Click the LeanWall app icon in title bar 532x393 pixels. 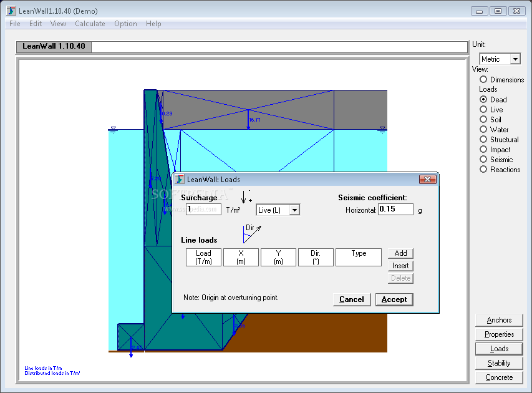[11, 11]
